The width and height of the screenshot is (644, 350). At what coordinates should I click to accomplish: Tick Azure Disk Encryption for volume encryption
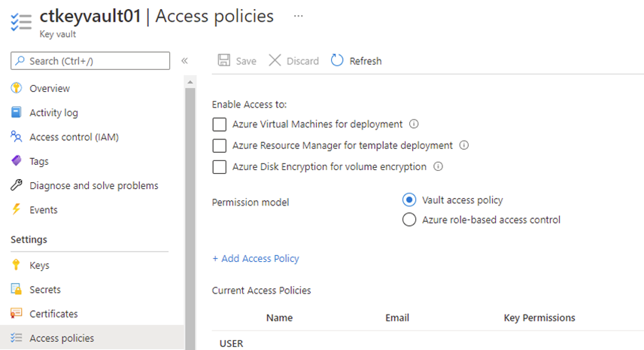(x=220, y=166)
